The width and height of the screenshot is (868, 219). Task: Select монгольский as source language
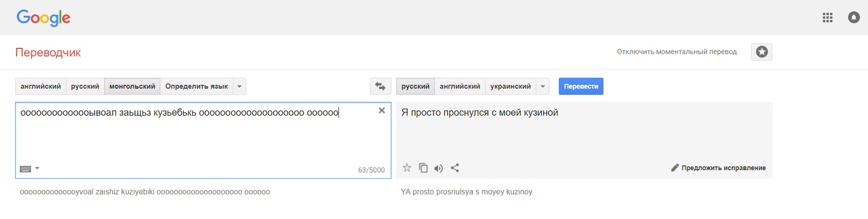[x=132, y=86]
